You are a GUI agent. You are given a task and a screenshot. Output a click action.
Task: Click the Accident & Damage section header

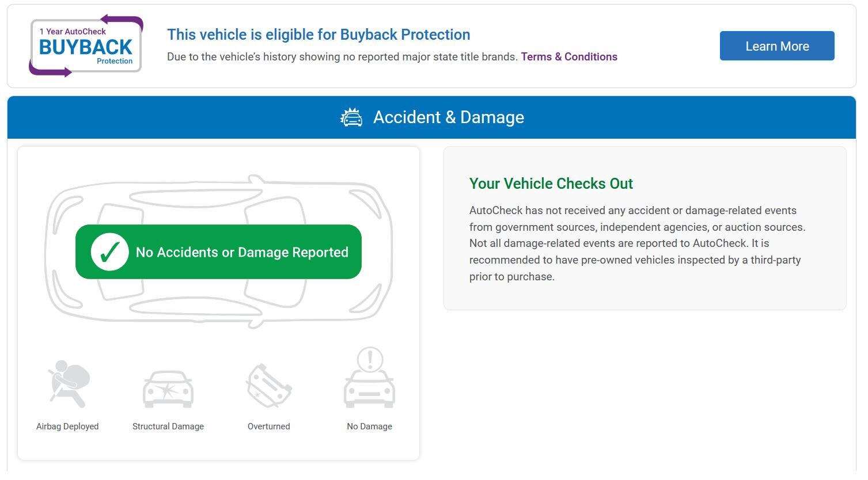(448, 117)
